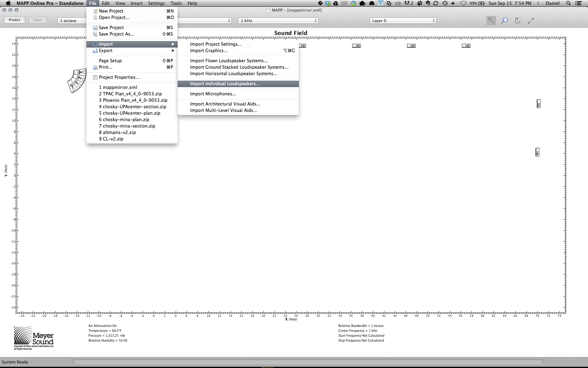
Task: Select the right-side loudspeaker near Y 4
Action: coord(537,152)
